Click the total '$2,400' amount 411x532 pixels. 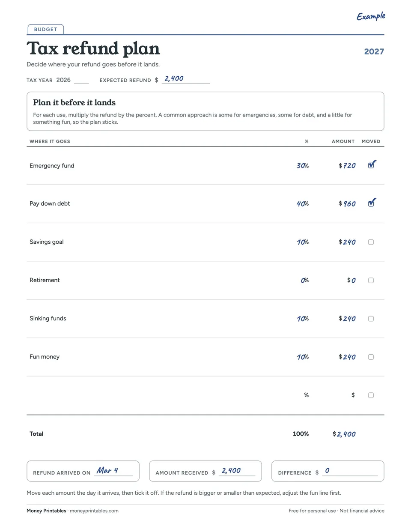344,434
